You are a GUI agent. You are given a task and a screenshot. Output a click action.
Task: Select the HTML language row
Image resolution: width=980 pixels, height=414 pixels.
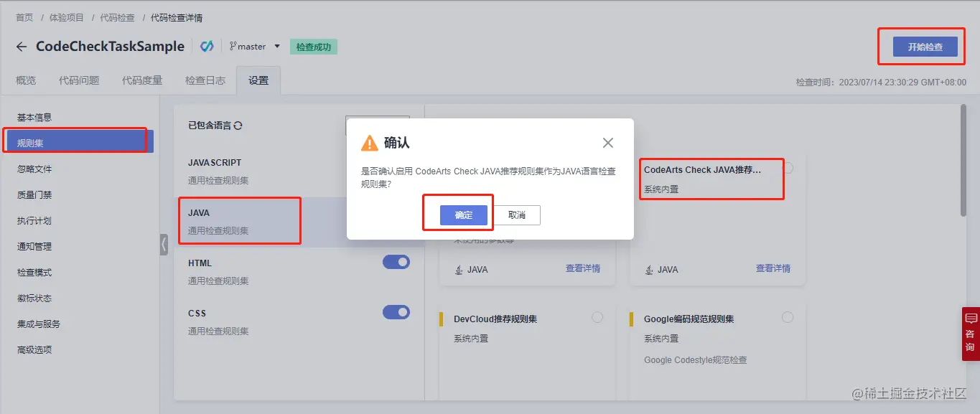pyautogui.click(x=299, y=273)
